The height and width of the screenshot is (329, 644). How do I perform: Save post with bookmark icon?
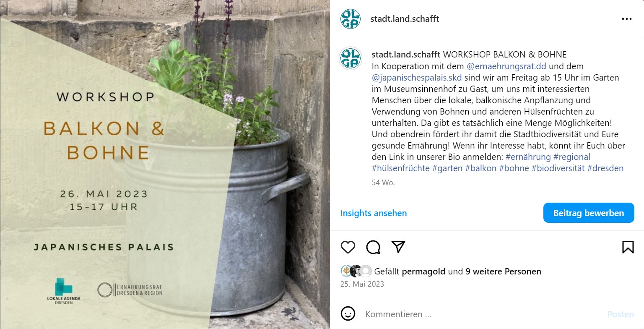coord(628,247)
